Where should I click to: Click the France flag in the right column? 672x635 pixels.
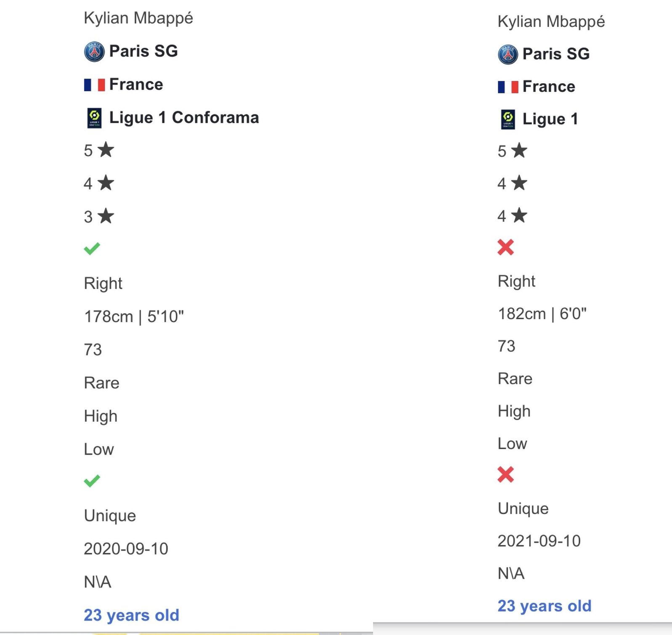[x=508, y=87]
